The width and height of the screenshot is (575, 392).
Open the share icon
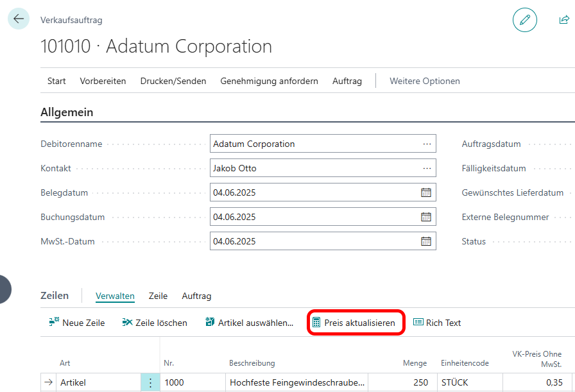click(564, 20)
